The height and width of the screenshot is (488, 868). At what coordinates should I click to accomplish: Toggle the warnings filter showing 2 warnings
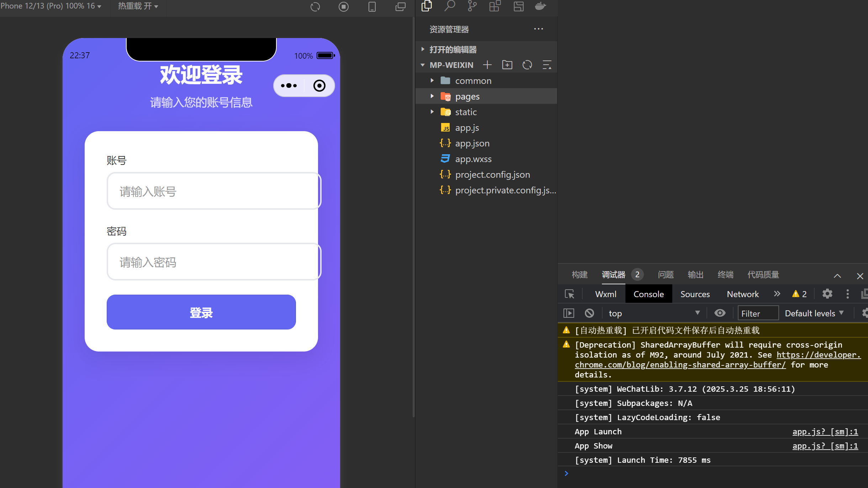pos(799,294)
